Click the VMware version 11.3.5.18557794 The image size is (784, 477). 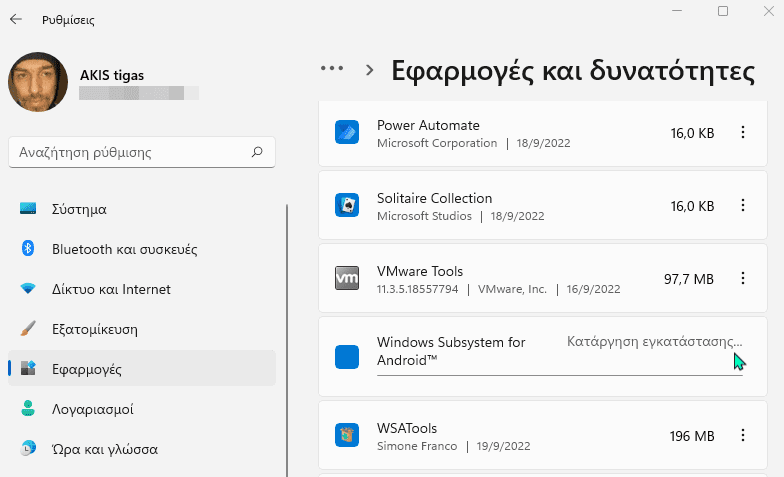(x=418, y=289)
